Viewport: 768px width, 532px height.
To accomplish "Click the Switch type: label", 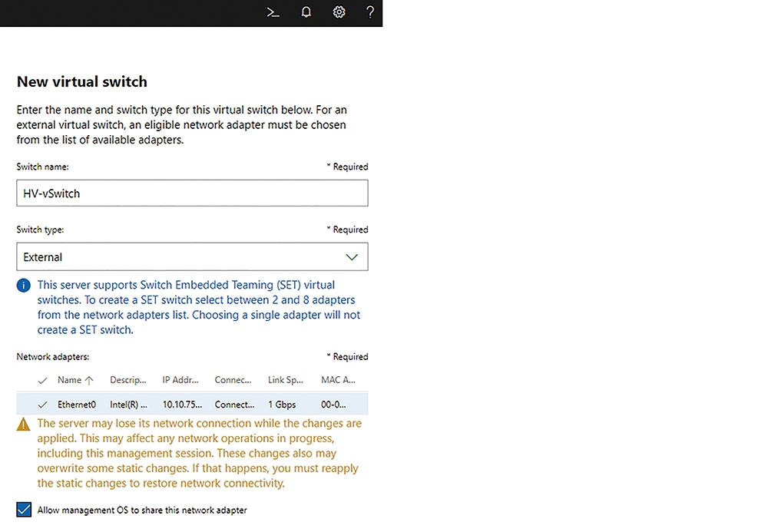I will 40,230.
